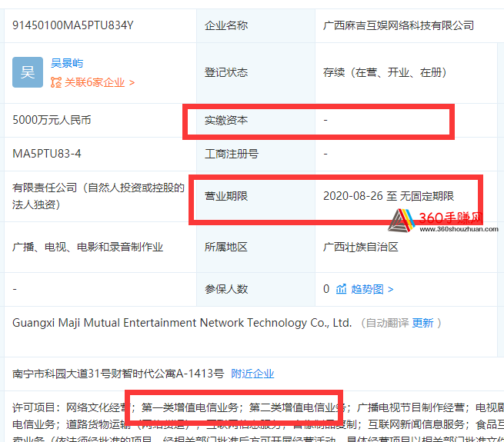Click the related-companies network icon
504x442 pixels.
click(56, 82)
